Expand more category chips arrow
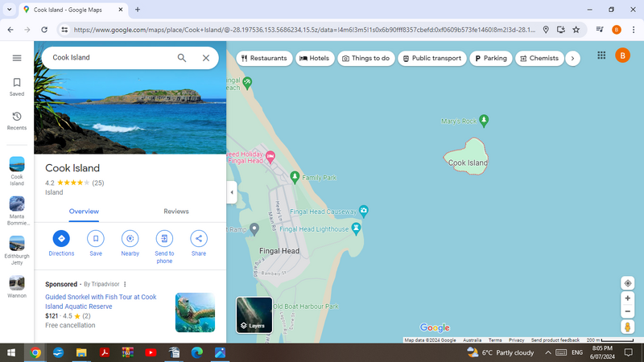 572,58
